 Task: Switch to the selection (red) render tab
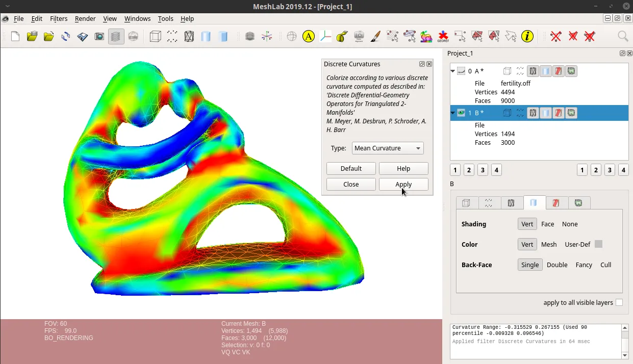coord(556,203)
